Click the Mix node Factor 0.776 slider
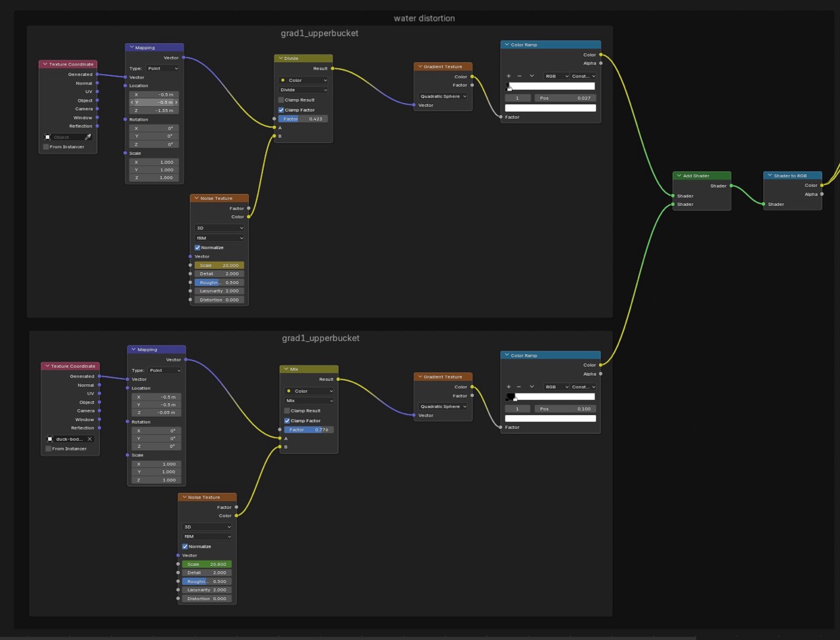 309,430
